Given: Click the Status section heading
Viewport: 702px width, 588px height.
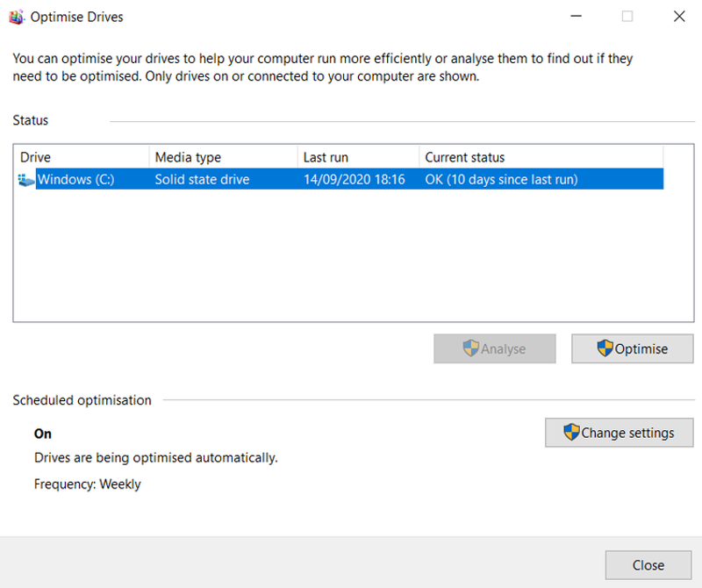Looking at the screenshot, I should (x=31, y=120).
